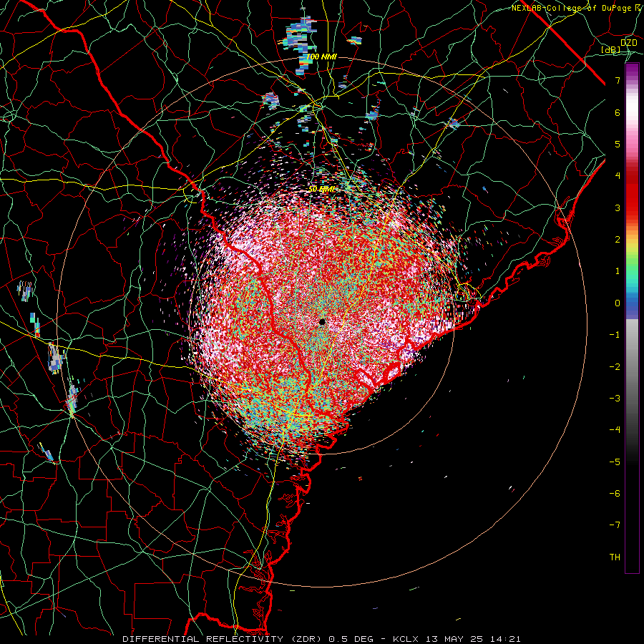Click the -3 dB value on the color scale
This screenshot has height=644, width=644.
pyautogui.click(x=615, y=399)
